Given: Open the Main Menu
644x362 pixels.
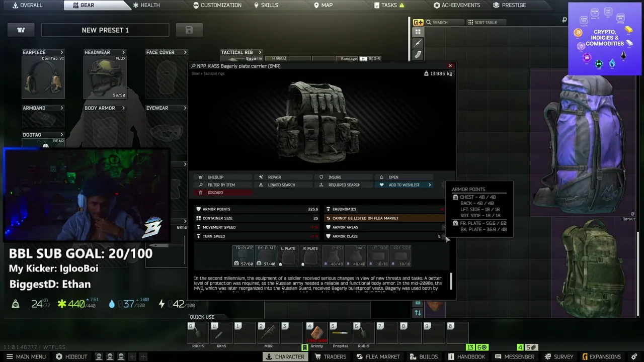Looking at the screenshot, I should (26, 357).
